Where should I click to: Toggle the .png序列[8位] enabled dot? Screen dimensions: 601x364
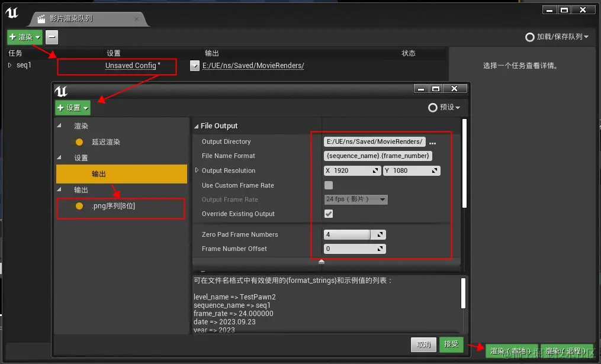tap(79, 206)
